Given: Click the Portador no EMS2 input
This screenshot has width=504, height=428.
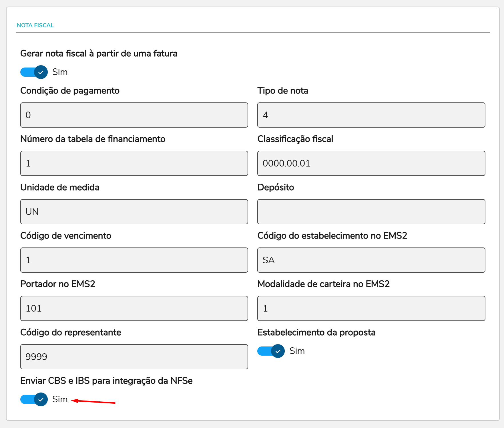Looking at the screenshot, I should click(x=134, y=308).
